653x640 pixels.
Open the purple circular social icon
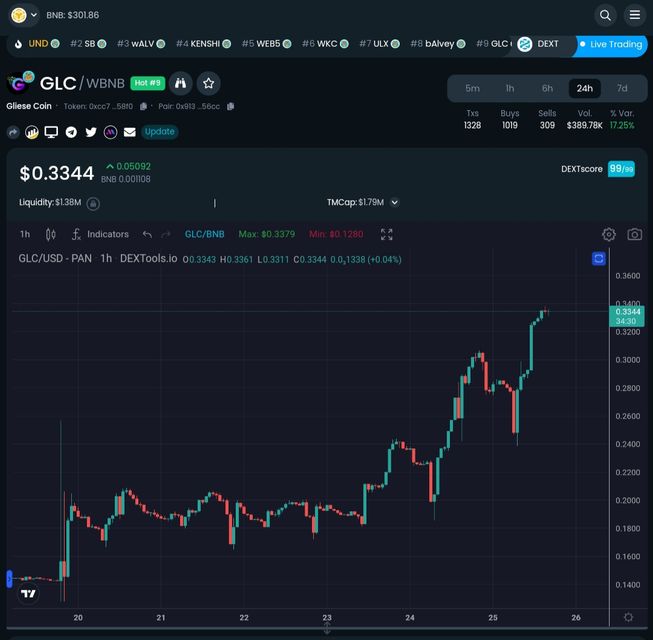point(110,132)
